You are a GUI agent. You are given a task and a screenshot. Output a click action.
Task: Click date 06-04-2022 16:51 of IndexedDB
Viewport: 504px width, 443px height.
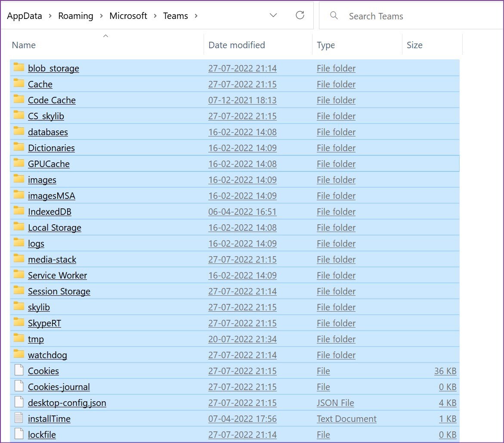click(x=242, y=212)
